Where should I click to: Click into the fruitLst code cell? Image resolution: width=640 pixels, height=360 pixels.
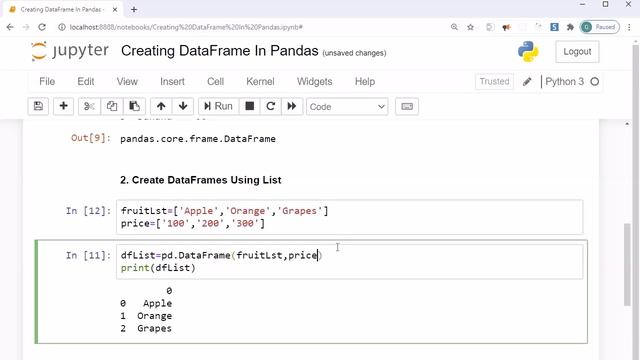[349, 217]
